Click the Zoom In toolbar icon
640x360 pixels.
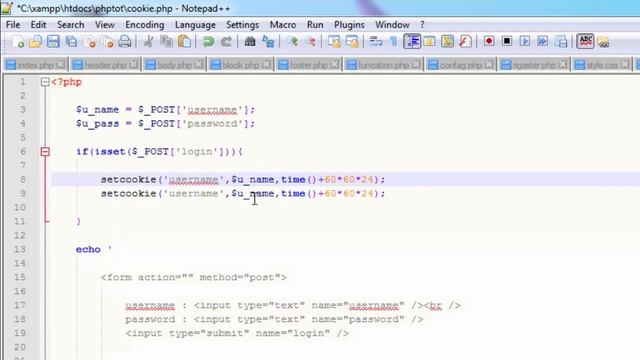tap(292, 42)
